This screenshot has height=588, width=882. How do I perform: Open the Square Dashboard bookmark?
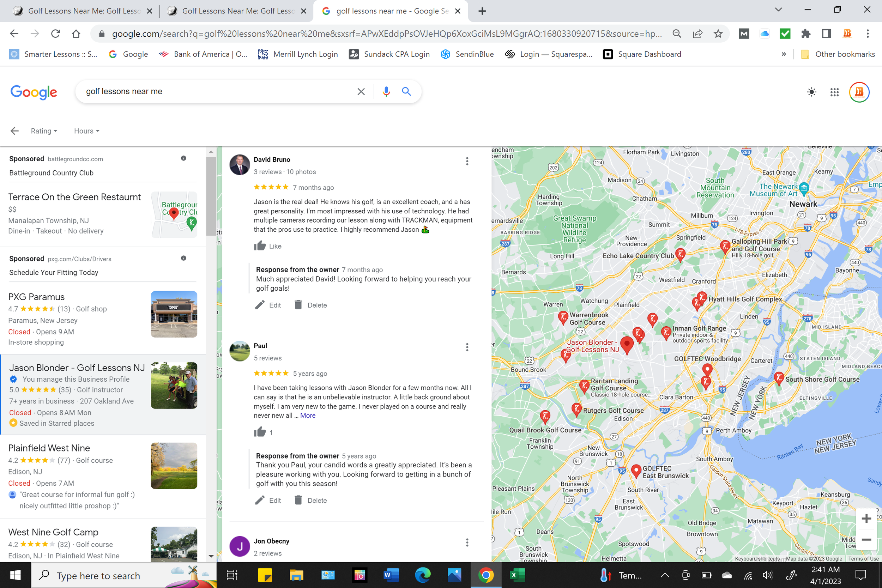coord(642,54)
